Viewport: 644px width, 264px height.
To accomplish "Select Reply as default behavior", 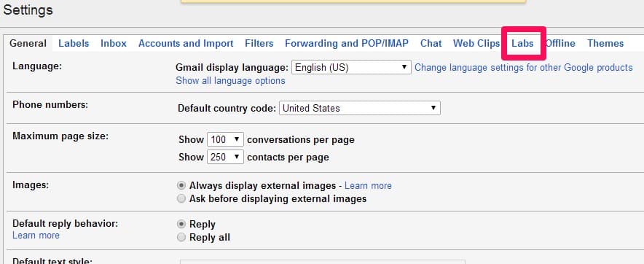I will click(x=181, y=224).
